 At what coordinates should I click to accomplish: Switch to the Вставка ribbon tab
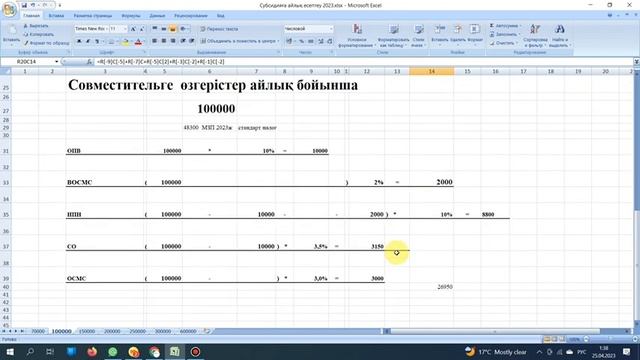point(56,16)
